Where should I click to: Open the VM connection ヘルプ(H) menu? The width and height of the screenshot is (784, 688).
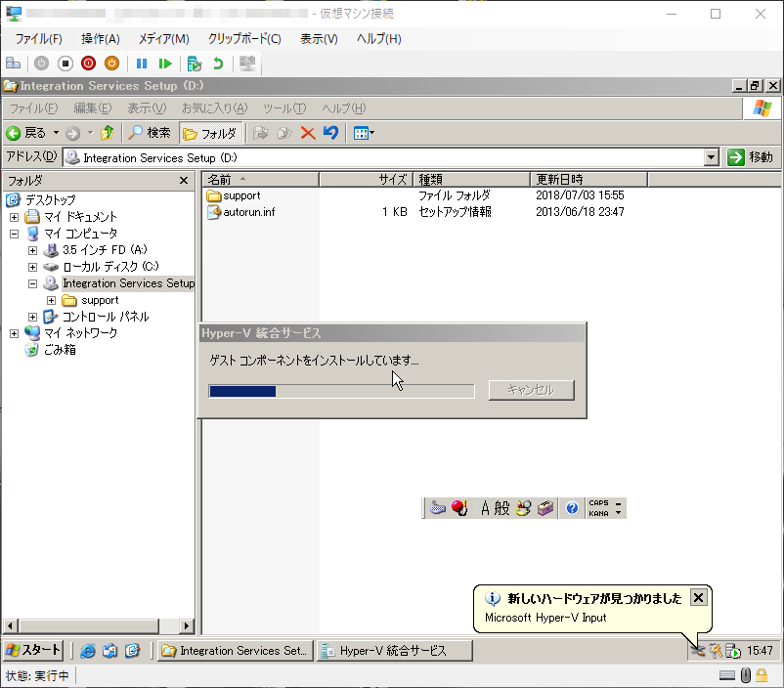pos(379,39)
